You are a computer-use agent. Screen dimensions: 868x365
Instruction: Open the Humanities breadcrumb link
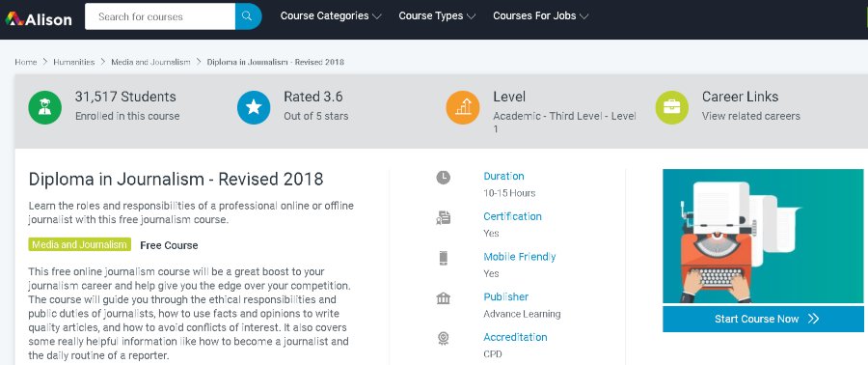click(x=73, y=62)
